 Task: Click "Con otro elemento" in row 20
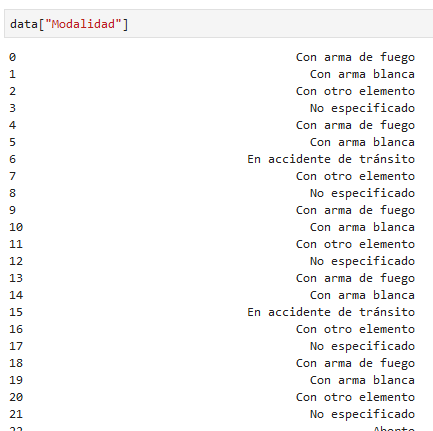355,397
